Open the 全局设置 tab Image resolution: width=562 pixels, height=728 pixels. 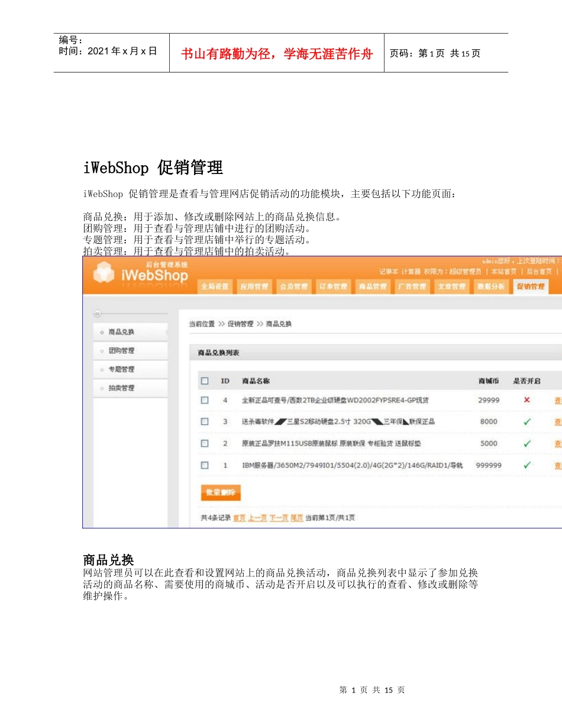coord(215,286)
